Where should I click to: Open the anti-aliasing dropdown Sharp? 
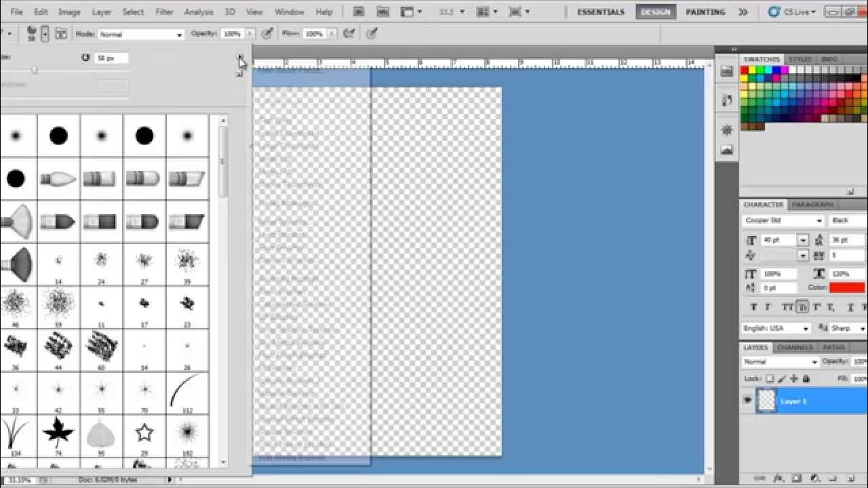[848, 328]
